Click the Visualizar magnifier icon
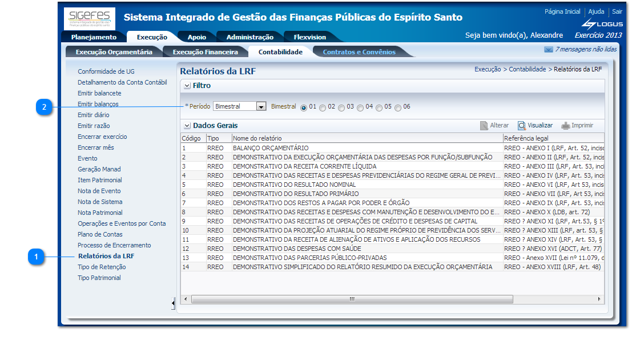Screen dimensions: 644x340 point(522,126)
